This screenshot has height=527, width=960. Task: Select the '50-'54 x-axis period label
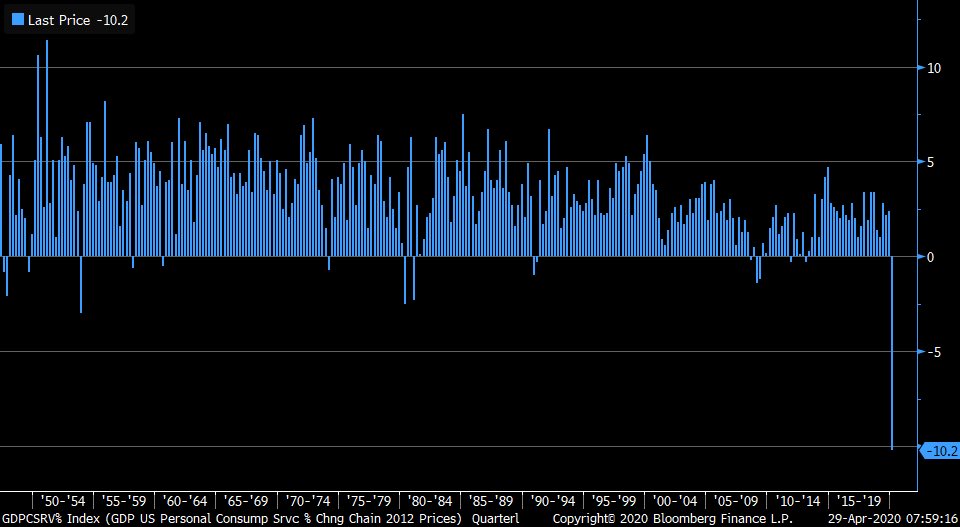pos(62,501)
